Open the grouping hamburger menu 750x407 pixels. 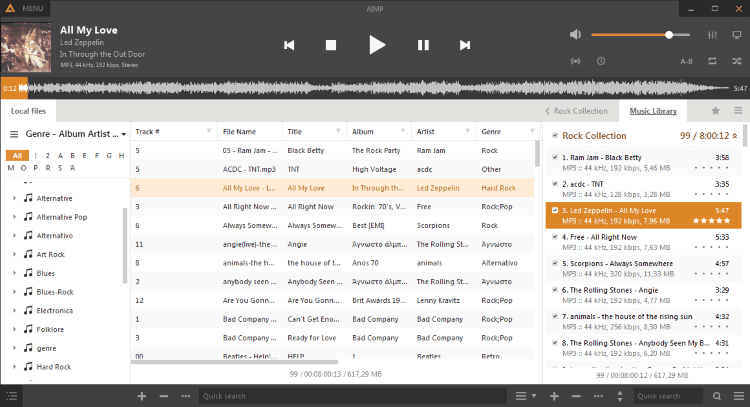(x=14, y=134)
